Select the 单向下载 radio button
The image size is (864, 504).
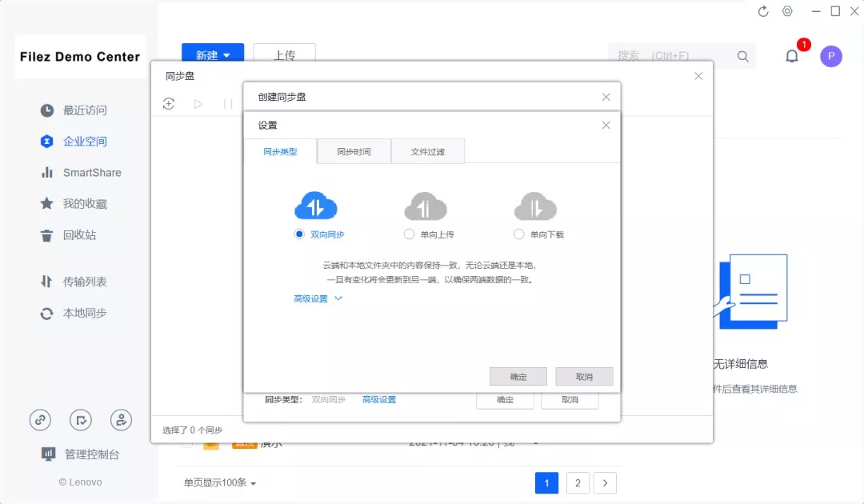(x=518, y=234)
